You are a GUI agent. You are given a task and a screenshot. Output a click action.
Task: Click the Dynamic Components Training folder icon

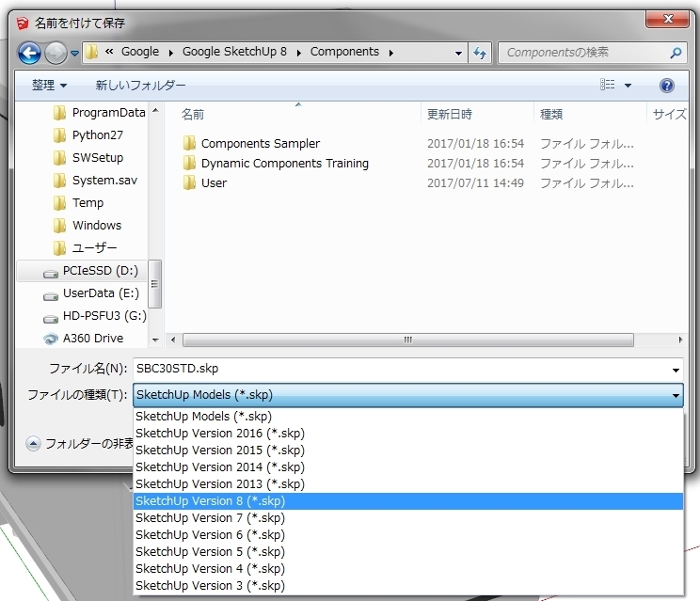[189, 163]
